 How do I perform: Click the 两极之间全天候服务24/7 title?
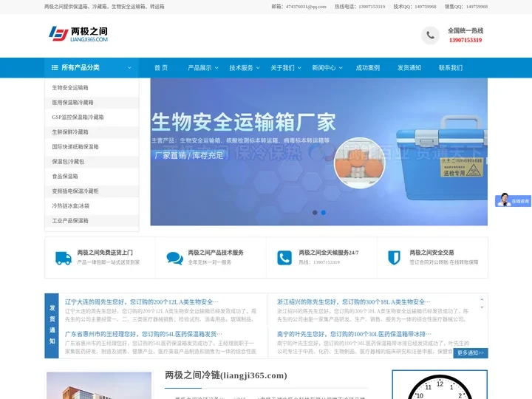click(328, 253)
